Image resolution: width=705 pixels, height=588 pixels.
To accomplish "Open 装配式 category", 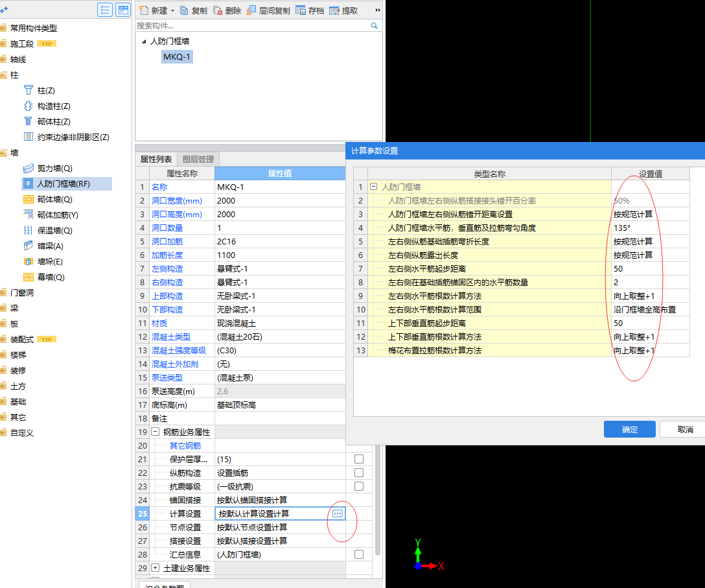I will tap(22, 339).
